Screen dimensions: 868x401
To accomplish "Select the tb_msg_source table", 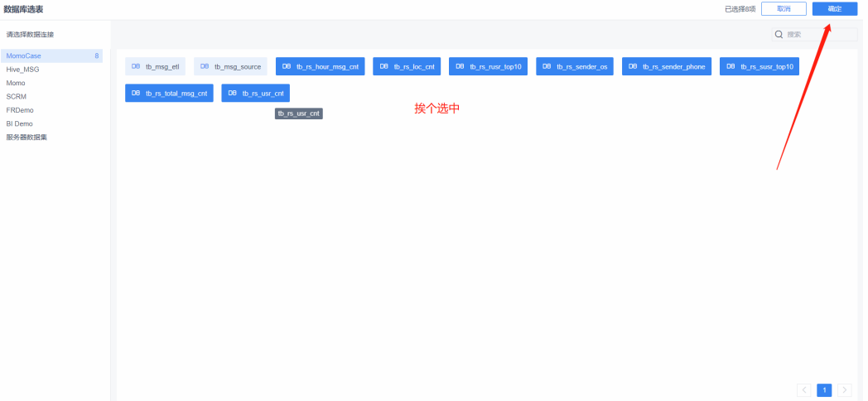I will (230, 66).
